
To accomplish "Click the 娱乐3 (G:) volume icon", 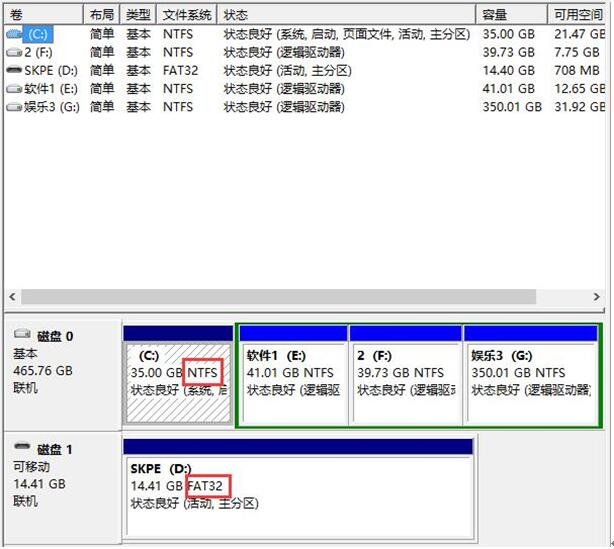I will pyautogui.click(x=13, y=106).
